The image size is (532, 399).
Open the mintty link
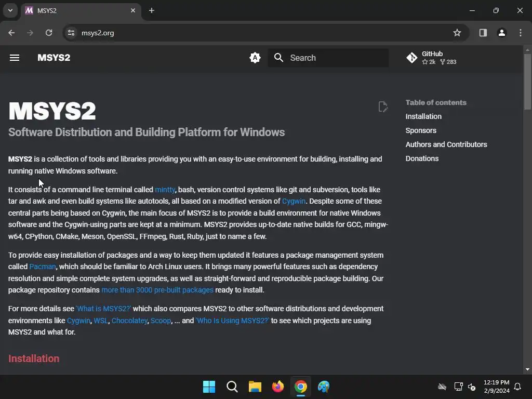165,190
